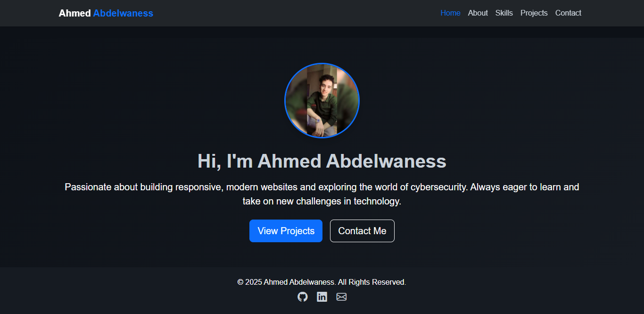Click the LinkedIn icon in the footer
The height and width of the screenshot is (314, 644).
[x=322, y=297]
